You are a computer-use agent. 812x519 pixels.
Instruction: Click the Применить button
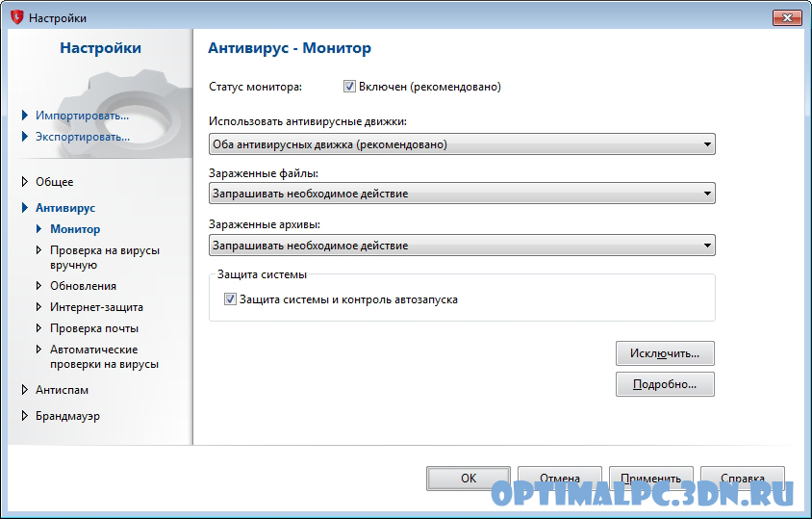(x=651, y=478)
